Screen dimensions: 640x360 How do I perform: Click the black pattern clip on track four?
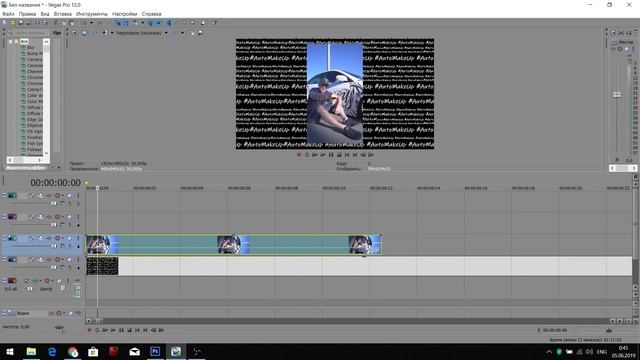102,266
